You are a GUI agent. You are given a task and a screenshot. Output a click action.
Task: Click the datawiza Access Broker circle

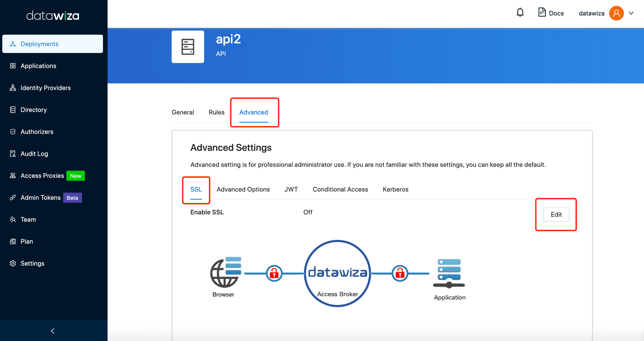tap(337, 273)
